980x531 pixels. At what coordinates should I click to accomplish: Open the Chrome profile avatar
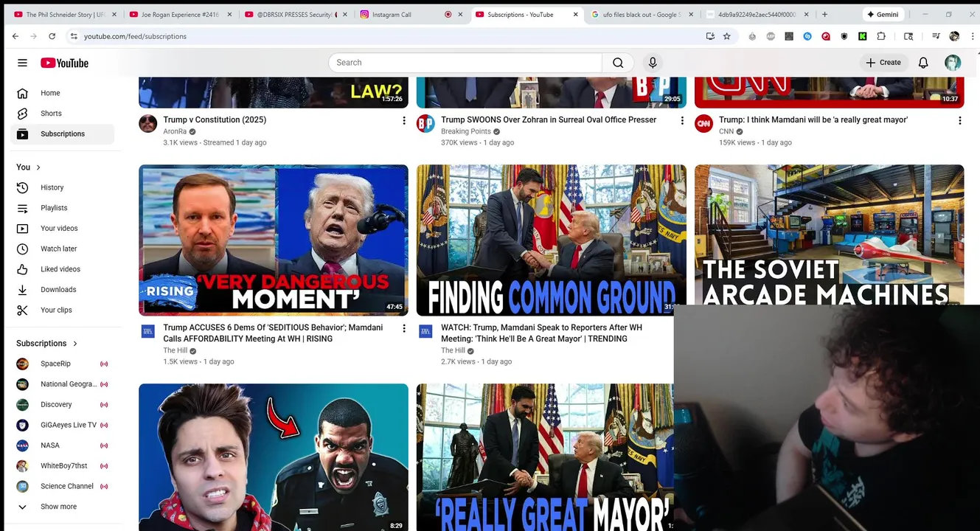pyautogui.click(x=954, y=36)
